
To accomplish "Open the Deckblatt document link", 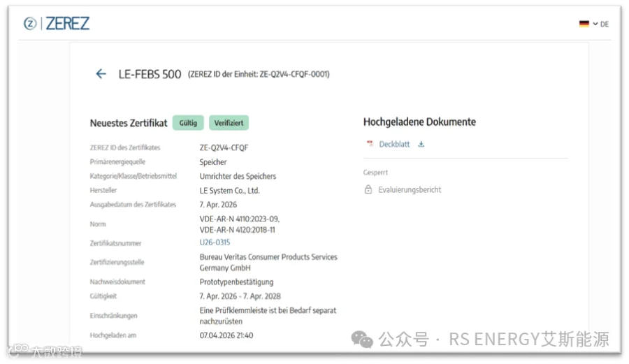I will [394, 144].
